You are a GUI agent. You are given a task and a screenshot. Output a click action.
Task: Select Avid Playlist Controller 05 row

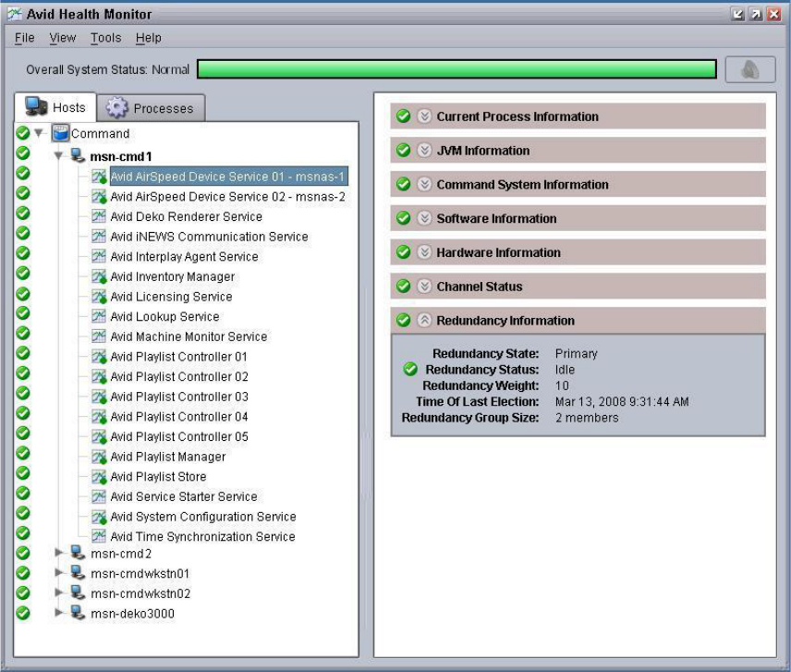click(179, 436)
